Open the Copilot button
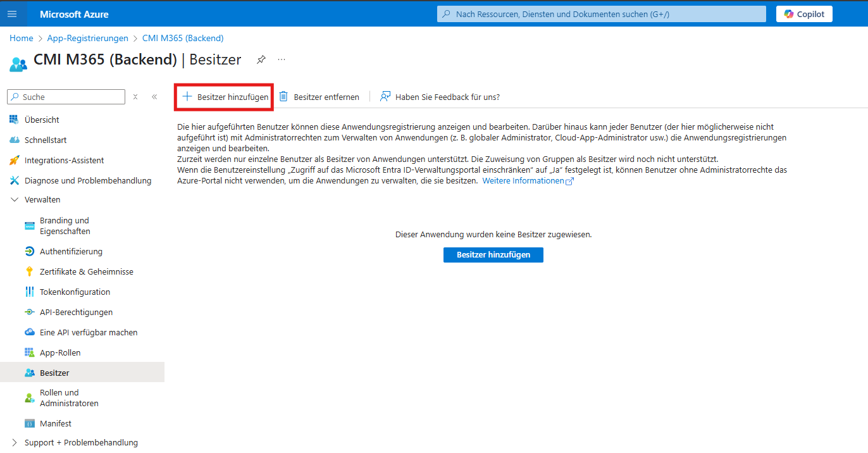This screenshot has width=868, height=453. [x=804, y=14]
